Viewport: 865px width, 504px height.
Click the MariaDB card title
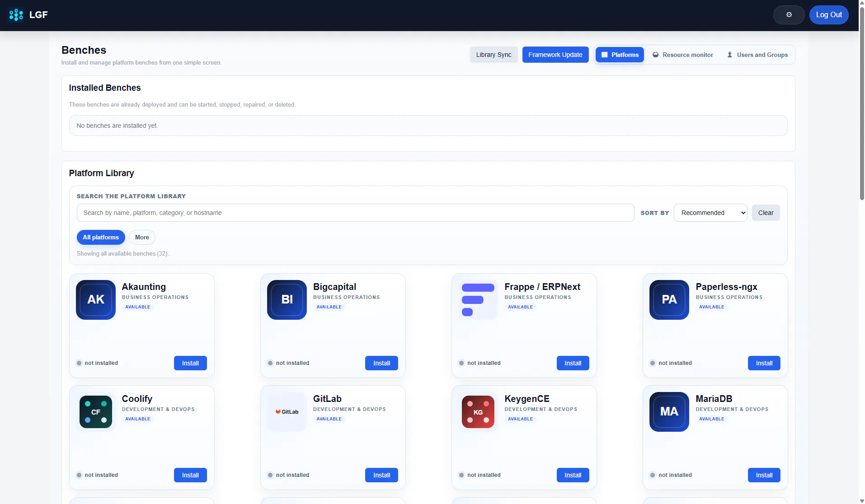coord(714,399)
